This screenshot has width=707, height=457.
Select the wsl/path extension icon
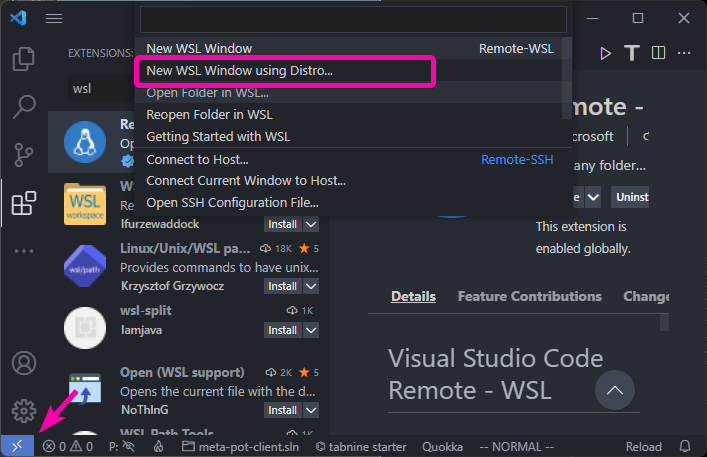(x=85, y=266)
